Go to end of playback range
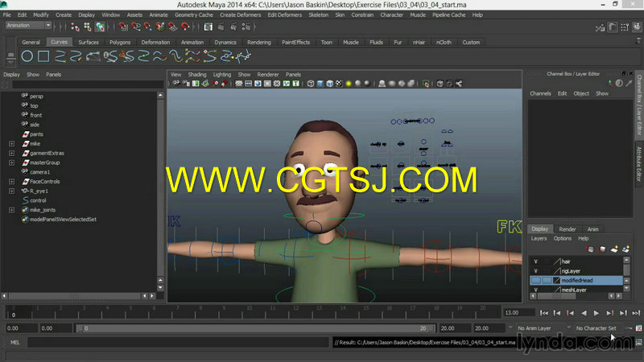 (x=636, y=313)
